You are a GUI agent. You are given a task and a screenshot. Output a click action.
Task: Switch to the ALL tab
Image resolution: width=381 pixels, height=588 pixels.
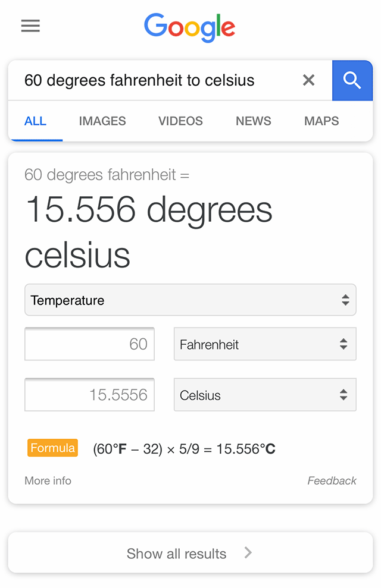coord(35,121)
